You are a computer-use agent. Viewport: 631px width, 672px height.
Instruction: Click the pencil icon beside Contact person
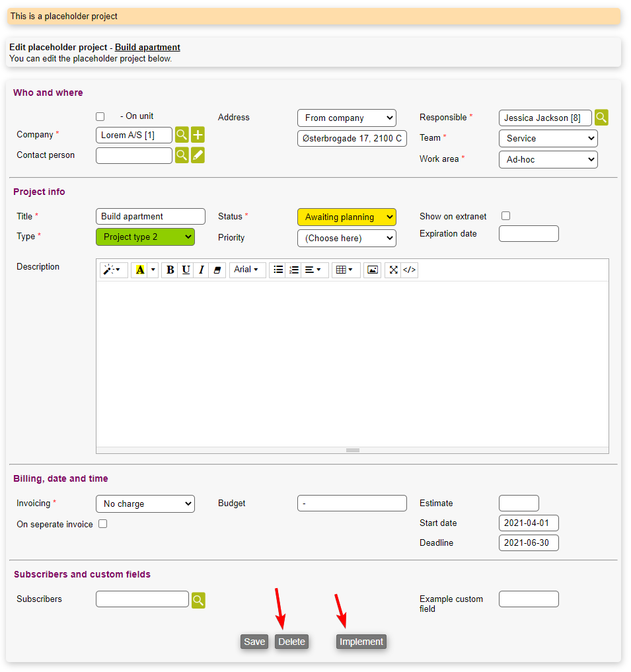click(x=198, y=156)
